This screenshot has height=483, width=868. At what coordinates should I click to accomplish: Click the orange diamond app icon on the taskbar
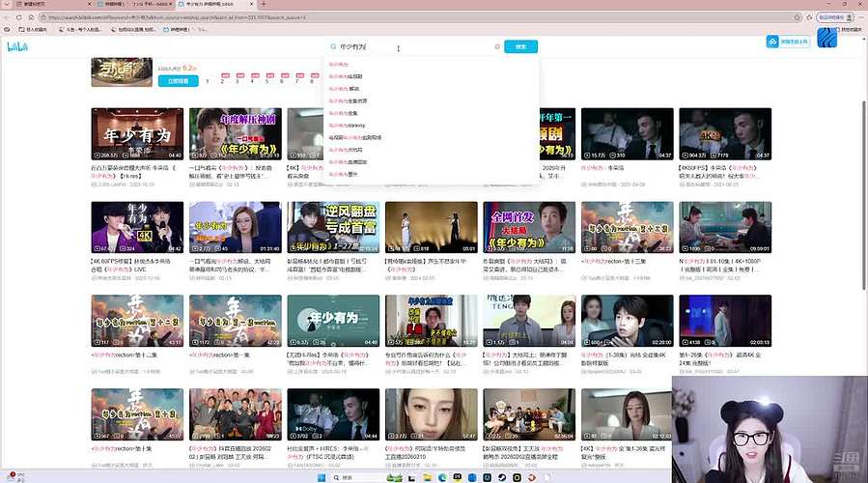coord(532,477)
